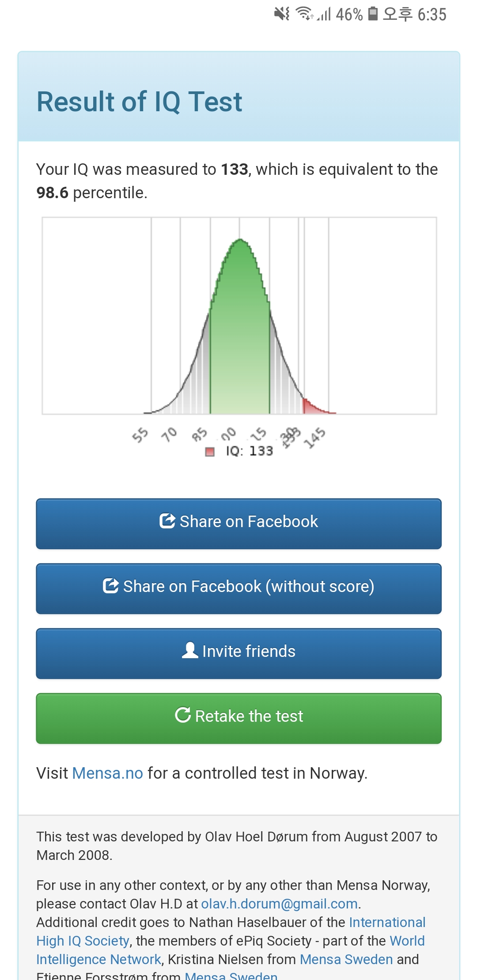Click the person icon on Invite friends
Screen dimensions: 477x980
pyautogui.click(x=190, y=650)
